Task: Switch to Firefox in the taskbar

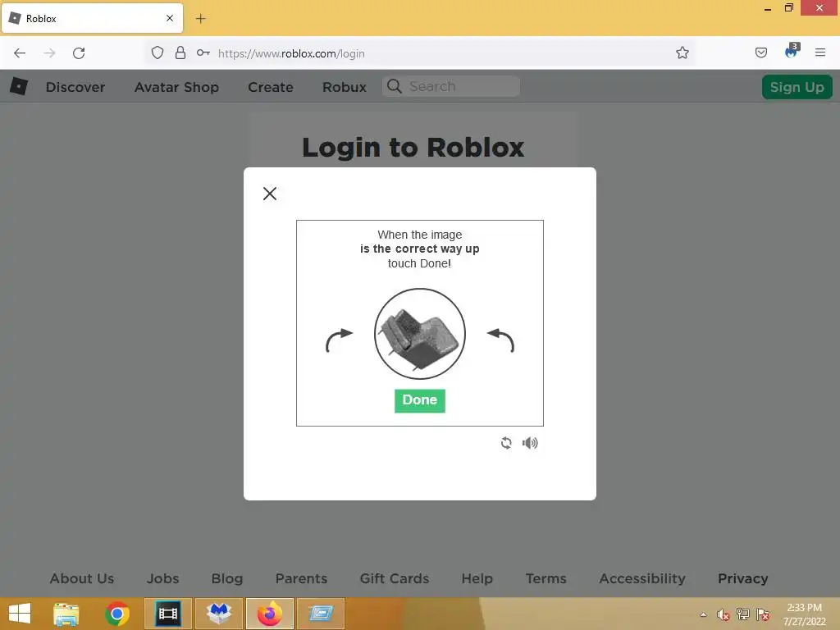Action: click(x=269, y=614)
